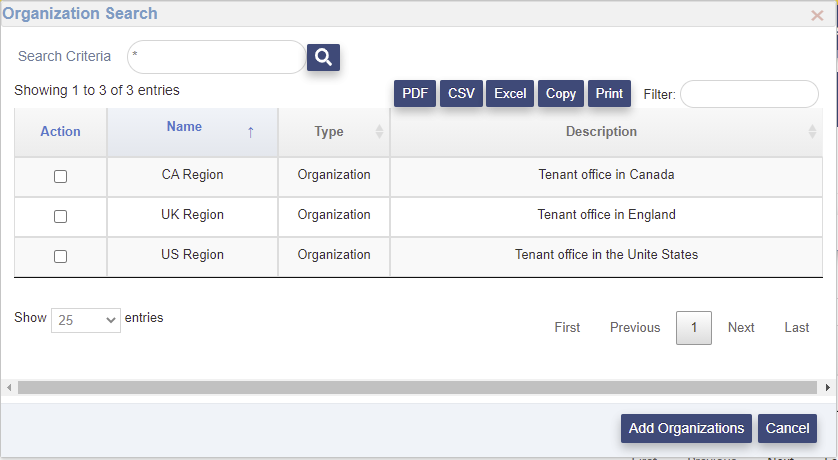This screenshot has height=460, width=838.
Task: Click the horizontal scrollbar left arrow
Action: tap(9, 387)
